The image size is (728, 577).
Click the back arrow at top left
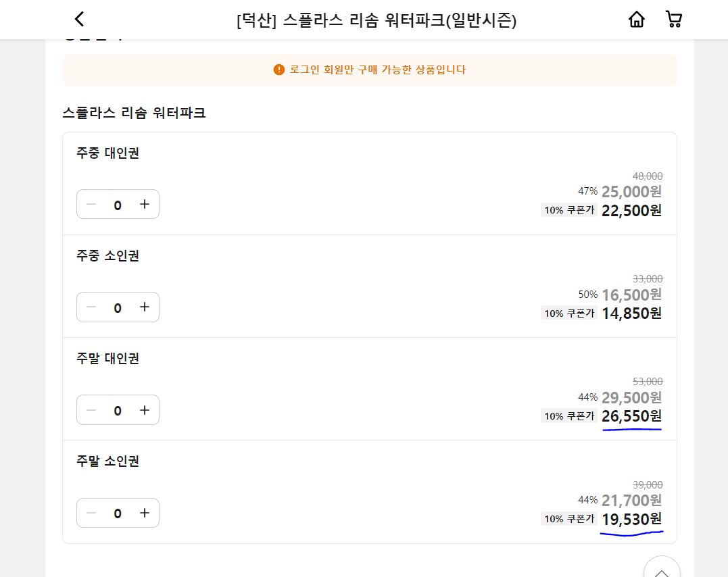pos(79,20)
